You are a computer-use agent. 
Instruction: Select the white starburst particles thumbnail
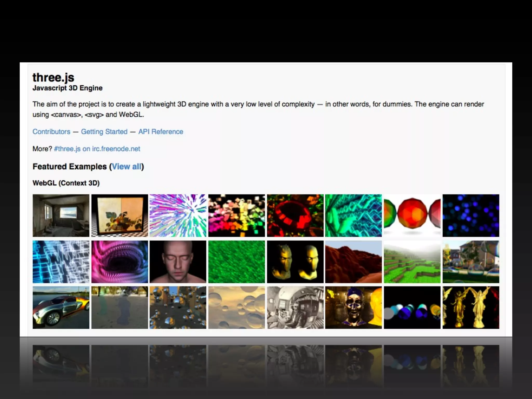click(x=178, y=216)
